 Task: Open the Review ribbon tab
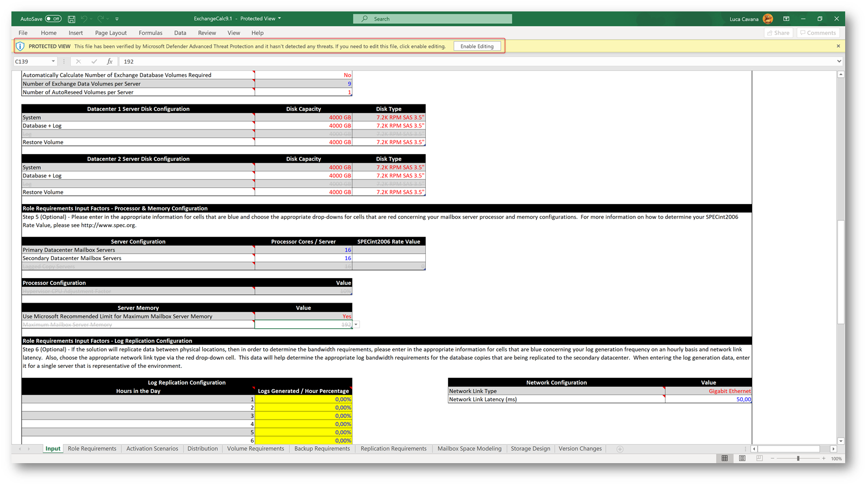(207, 33)
